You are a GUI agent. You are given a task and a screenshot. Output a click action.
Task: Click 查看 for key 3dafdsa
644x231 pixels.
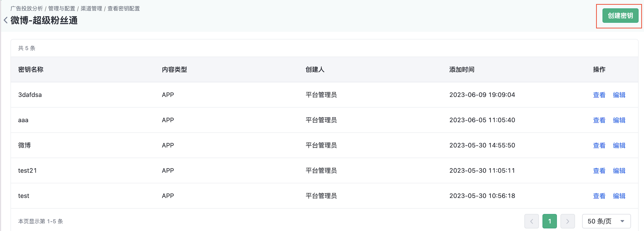click(x=599, y=95)
